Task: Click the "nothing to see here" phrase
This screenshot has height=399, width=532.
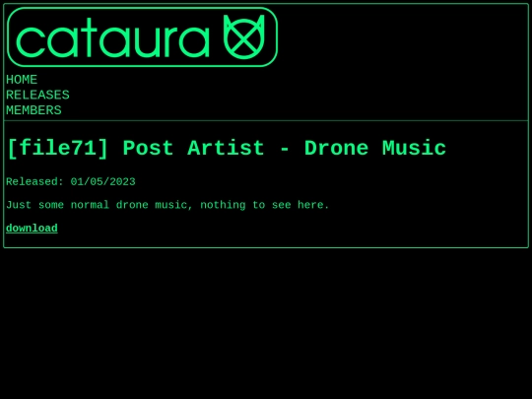Action: pyautogui.click(x=265, y=205)
